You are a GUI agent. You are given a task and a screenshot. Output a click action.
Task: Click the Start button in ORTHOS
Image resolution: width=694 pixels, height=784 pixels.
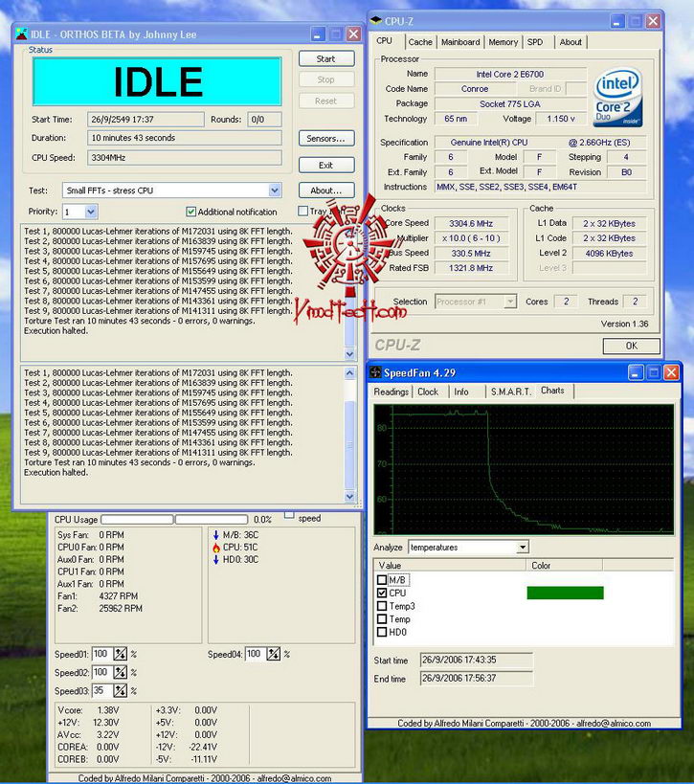point(326,58)
